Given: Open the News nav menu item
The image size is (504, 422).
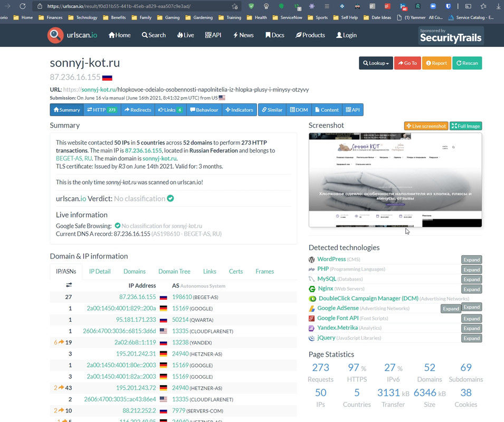Looking at the screenshot, I should (243, 35).
